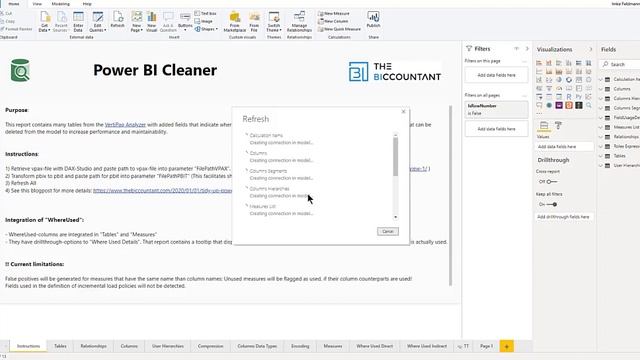Toggle the Keep all filters switch
This screenshot has width=640, height=360.
tap(552, 204)
